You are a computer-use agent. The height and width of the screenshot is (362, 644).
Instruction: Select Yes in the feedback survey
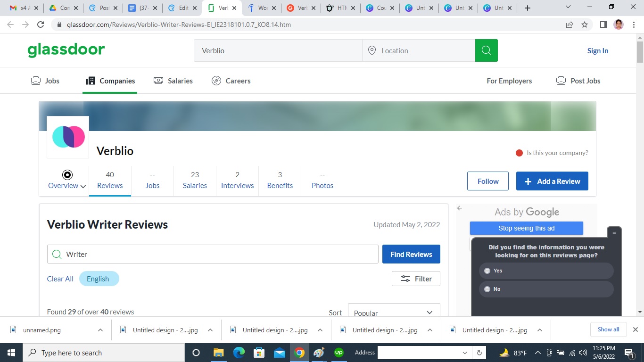tap(546, 271)
